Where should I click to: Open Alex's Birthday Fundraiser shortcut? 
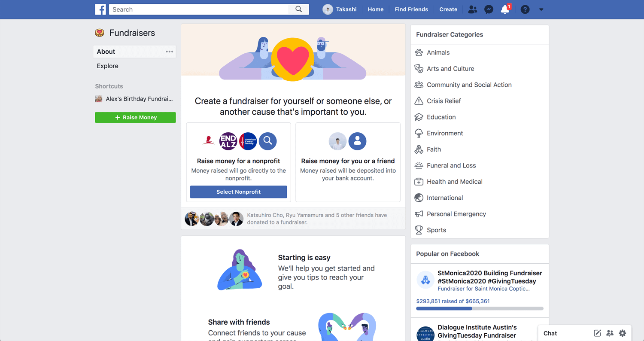(134, 99)
